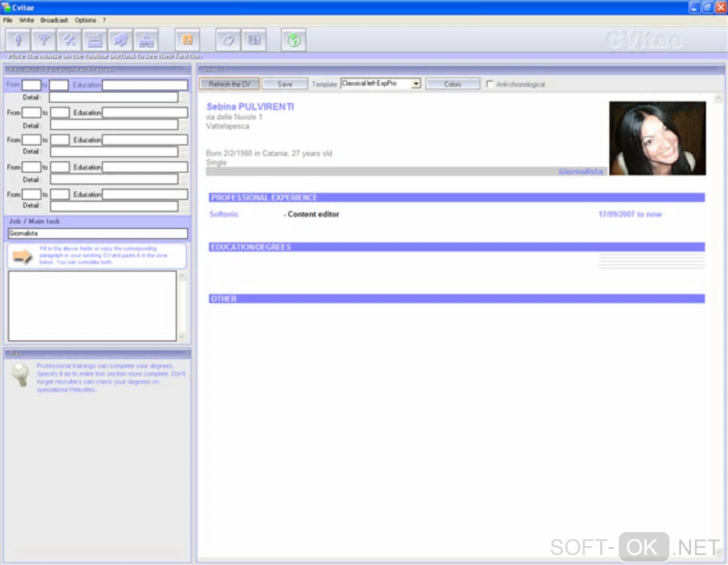This screenshot has width=728, height=565.
Task: Open the skills section (crossed tools icon)
Action: click(70, 40)
